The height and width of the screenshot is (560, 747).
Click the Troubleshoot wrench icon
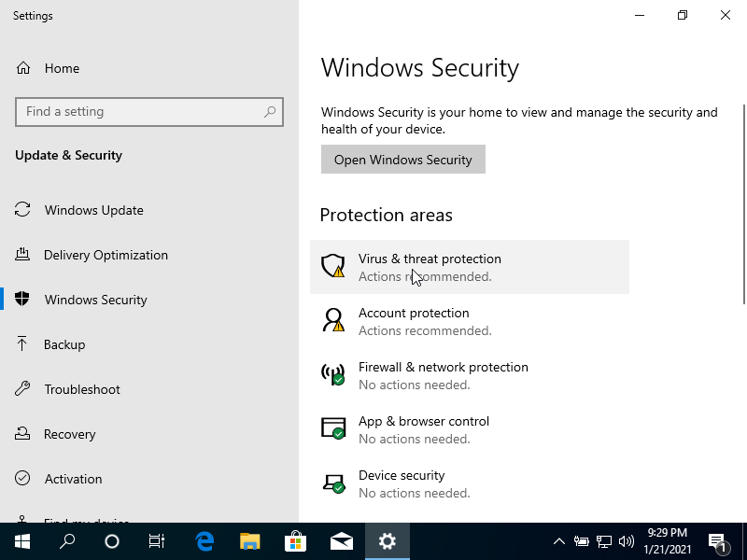[22, 388]
